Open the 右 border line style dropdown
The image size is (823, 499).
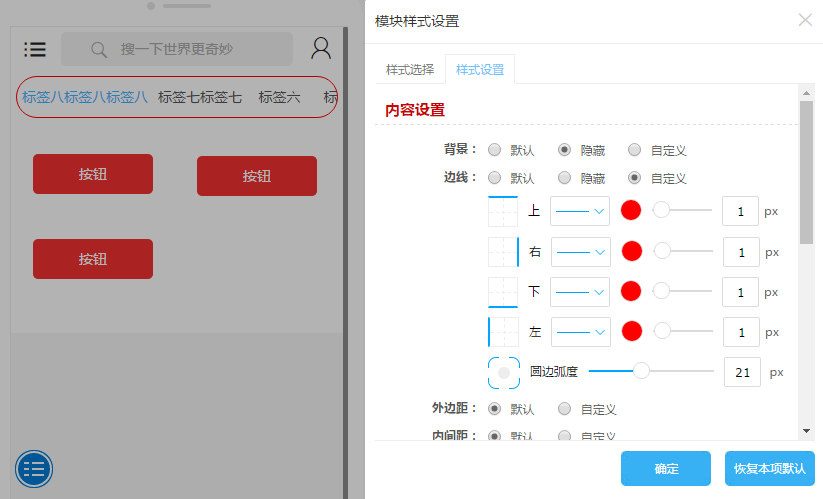(x=581, y=252)
